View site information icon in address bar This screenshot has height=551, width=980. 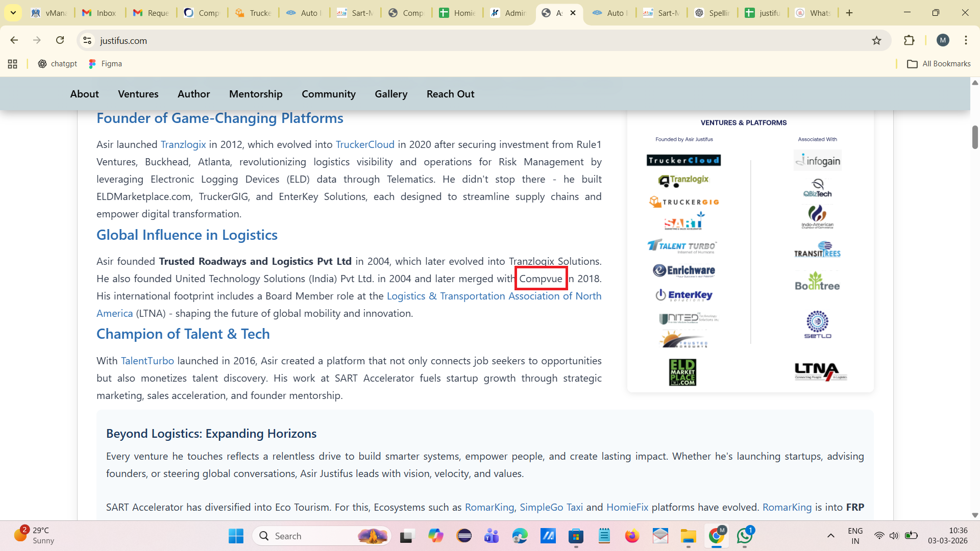pos(87,40)
